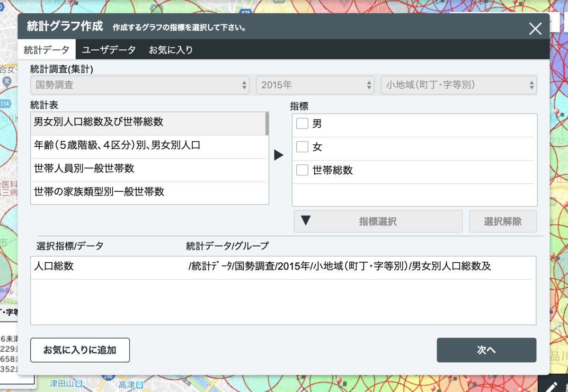
Task: Open the 2015年 year dropdown
Action: point(315,85)
